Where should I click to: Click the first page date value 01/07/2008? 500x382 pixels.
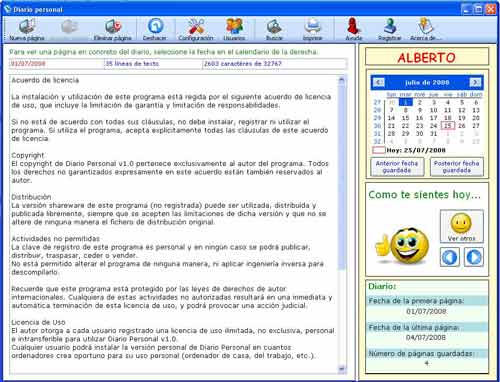[426, 311]
